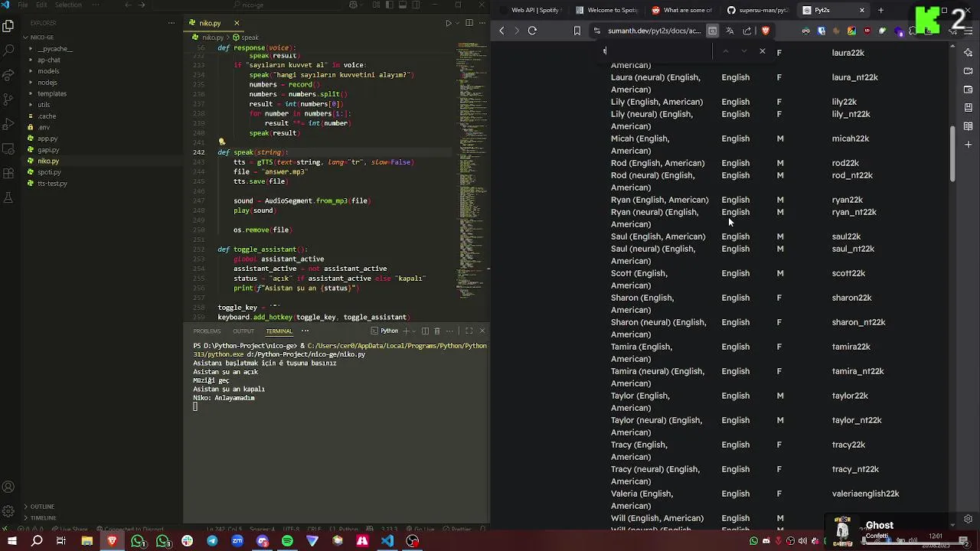This screenshot has width=980, height=551.
Task: Open the Accounts icon in VS Code
Action: [x=8, y=487]
